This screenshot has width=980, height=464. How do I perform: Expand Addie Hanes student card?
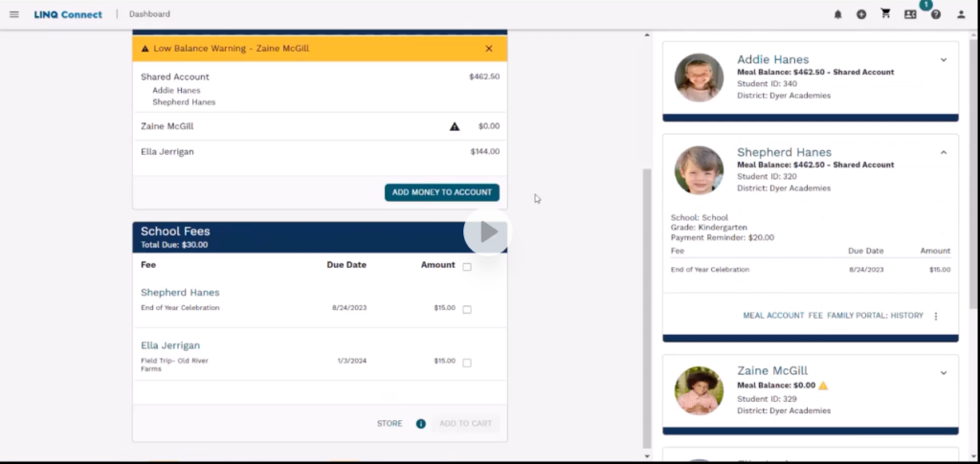(x=943, y=60)
